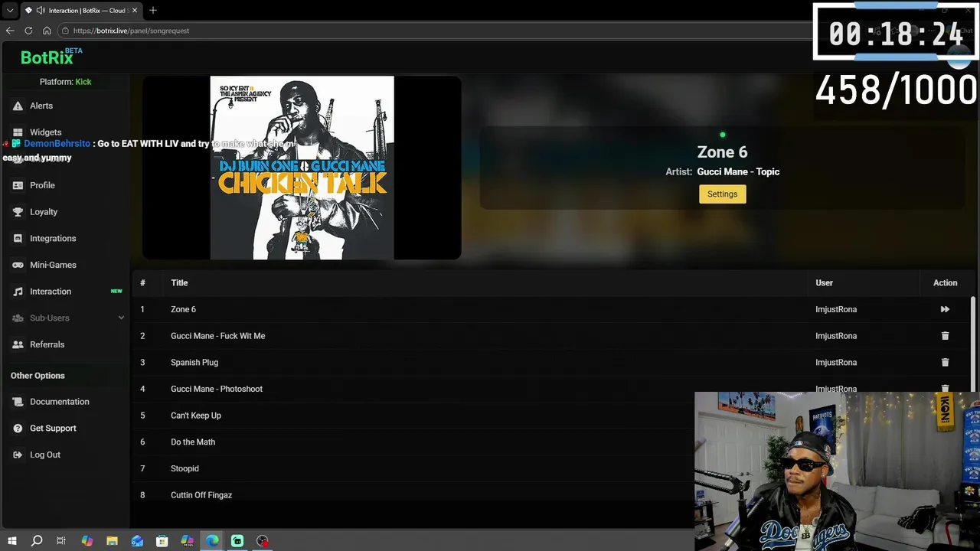Viewport: 980px width, 551px height.
Task: Reload the page with browser refresh icon
Action: point(28,31)
